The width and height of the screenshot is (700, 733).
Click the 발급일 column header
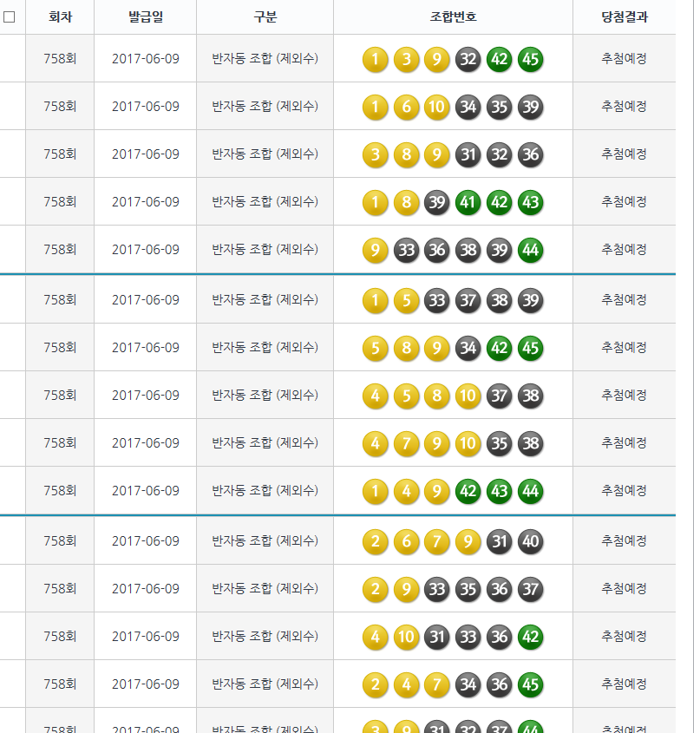point(145,16)
